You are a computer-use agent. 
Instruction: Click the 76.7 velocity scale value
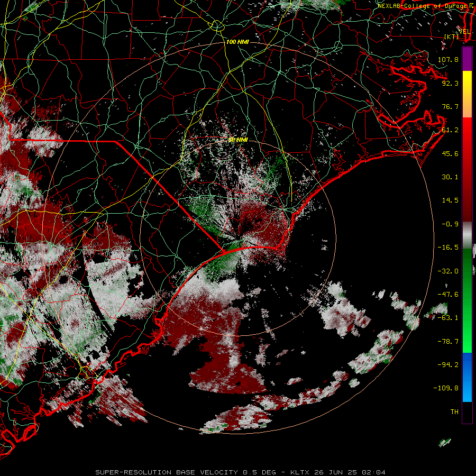click(450, 106)
